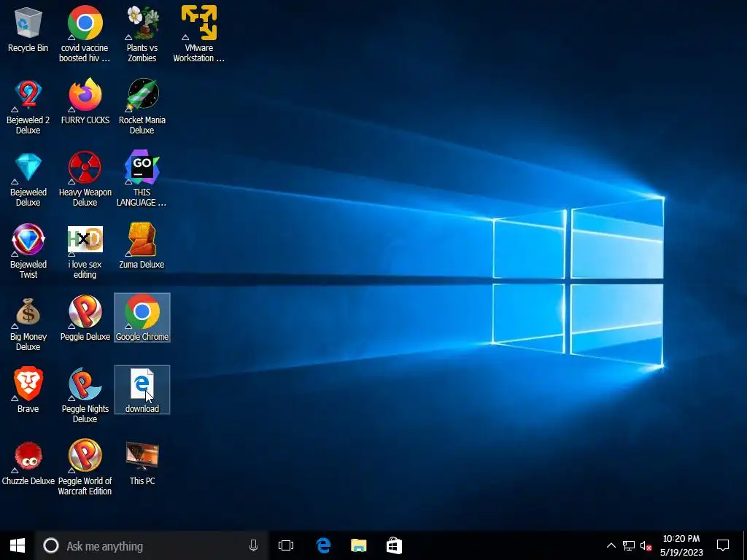The height and width of the screenshot is (560, 747).
Task: Focus the 'Ask me anything' search box
Action: (x=152, y=545)
